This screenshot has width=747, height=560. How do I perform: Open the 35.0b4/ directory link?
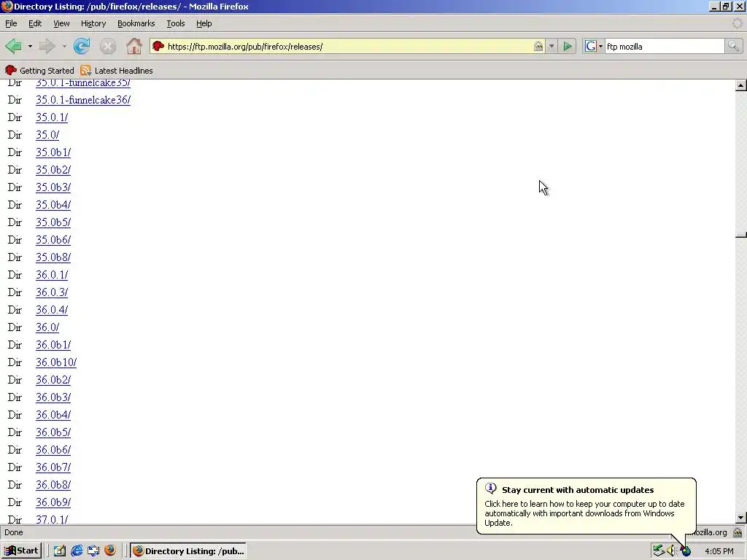tap(53, 205)
